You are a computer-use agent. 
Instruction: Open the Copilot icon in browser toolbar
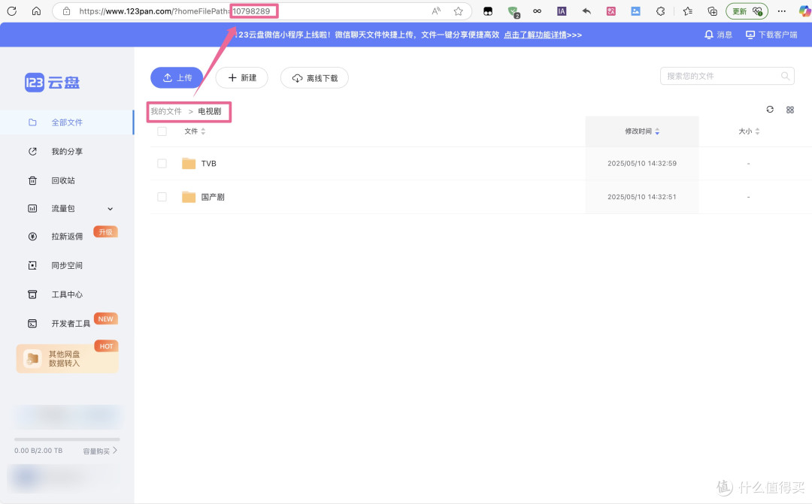(804, 11)
